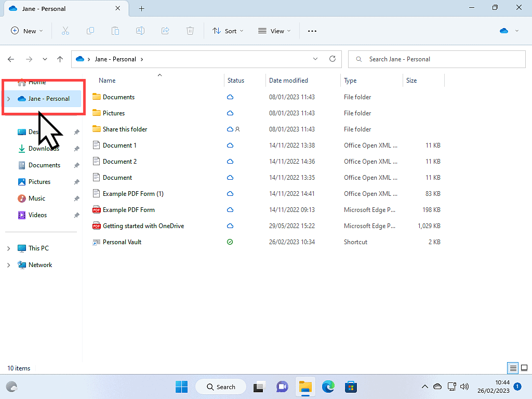Click the Paste icon
The image size is (532, 399).
[x=115, y=31]
